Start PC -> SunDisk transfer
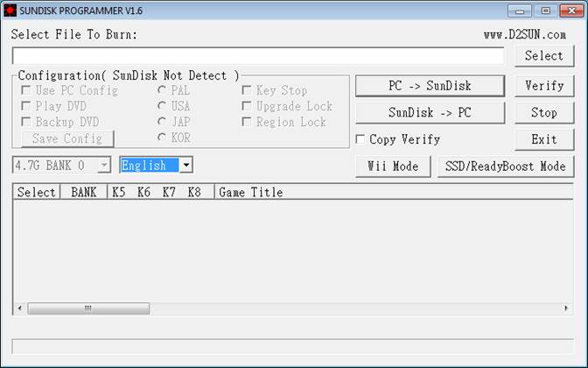Viewport: 588px width, 368px height. [430, 86]
